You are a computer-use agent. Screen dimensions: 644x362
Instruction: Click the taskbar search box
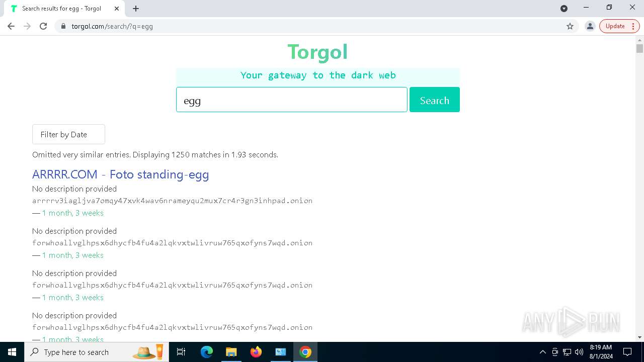(97, 352)
